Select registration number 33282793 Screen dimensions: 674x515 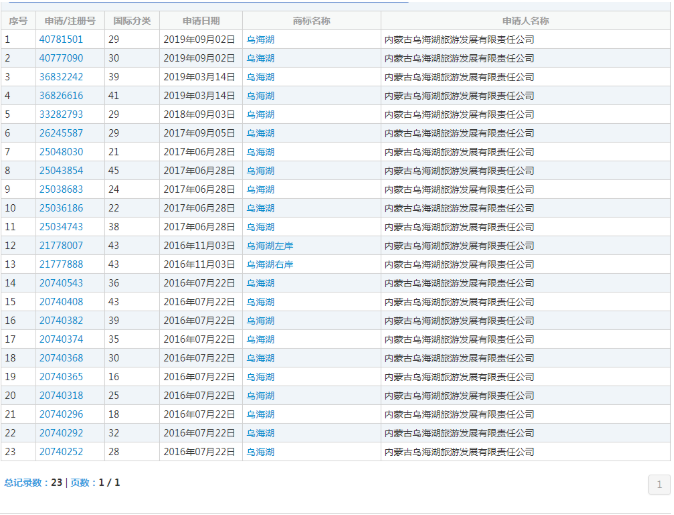click(x=61, y=114)
